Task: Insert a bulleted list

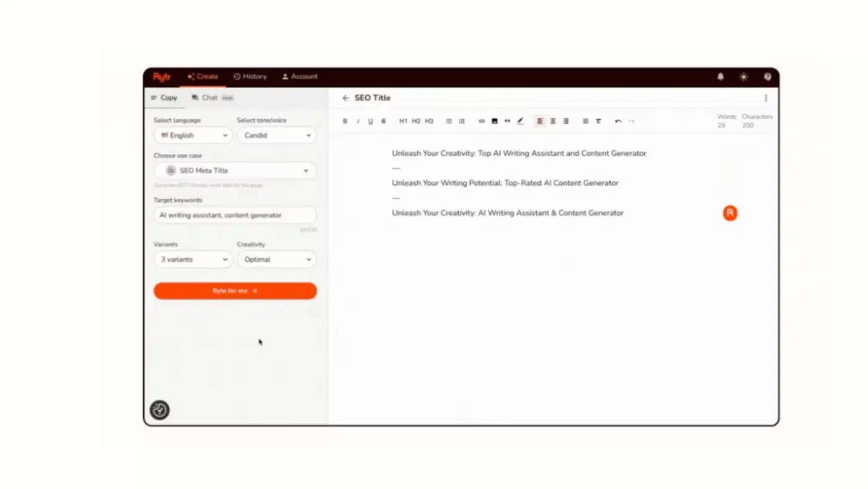Action: [449, 121]
